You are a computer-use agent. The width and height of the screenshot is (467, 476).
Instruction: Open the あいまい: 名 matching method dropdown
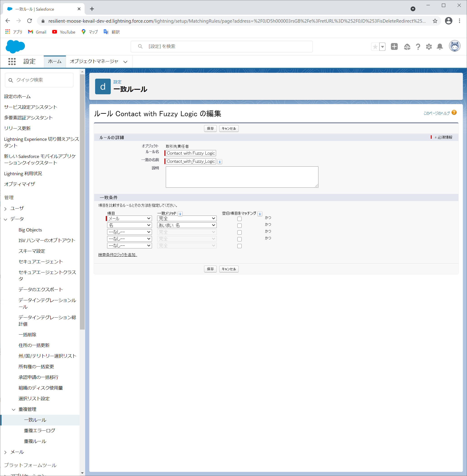(x=187, y=225)
